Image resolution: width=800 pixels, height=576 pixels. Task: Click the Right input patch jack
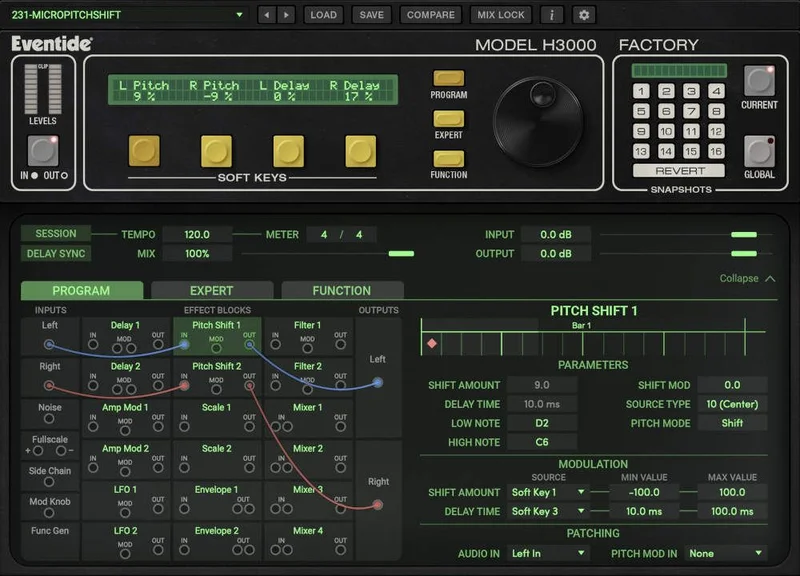coord(49,385)
